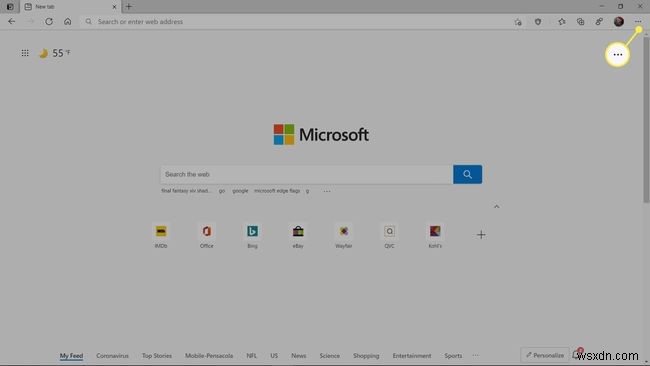Screen dimensions: 650x366
Task: Open the vertical tabs pane icon
Action: tap(10, 7)
